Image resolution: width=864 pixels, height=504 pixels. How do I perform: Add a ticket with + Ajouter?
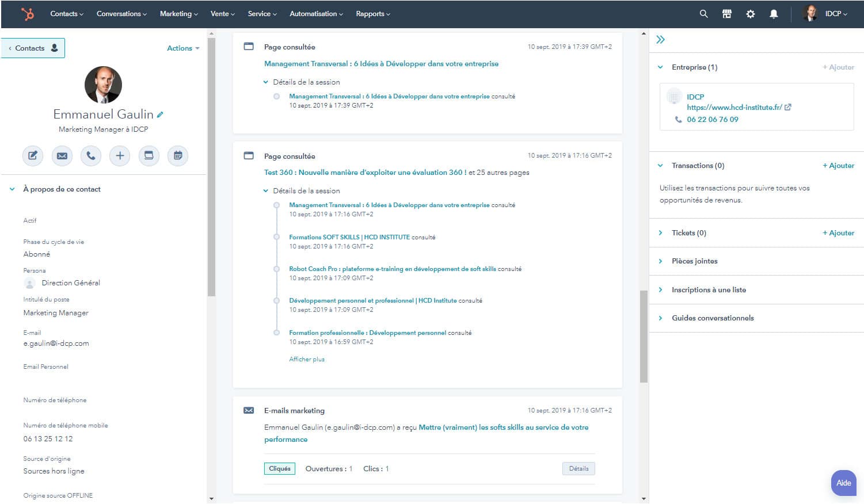(x=838, y=233)
